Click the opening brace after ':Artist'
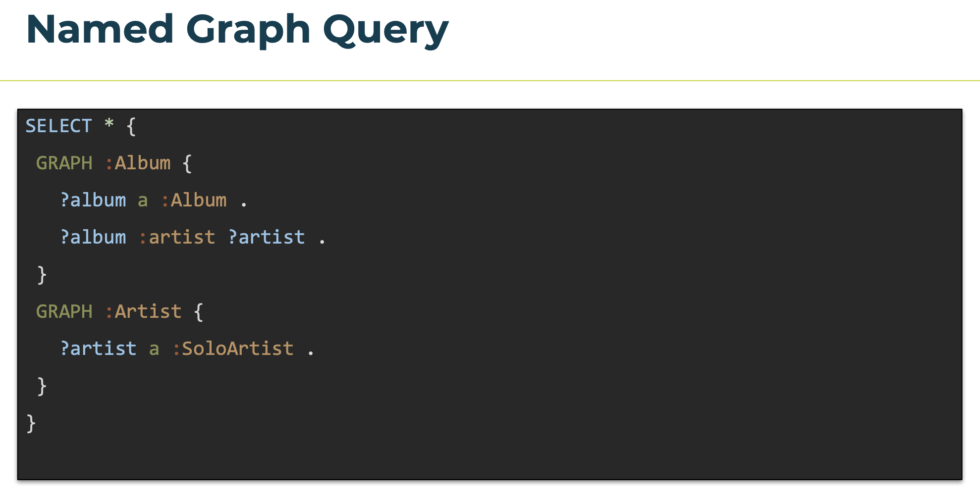This screenshot has width=980, height=497. click(x=199, y=312)
